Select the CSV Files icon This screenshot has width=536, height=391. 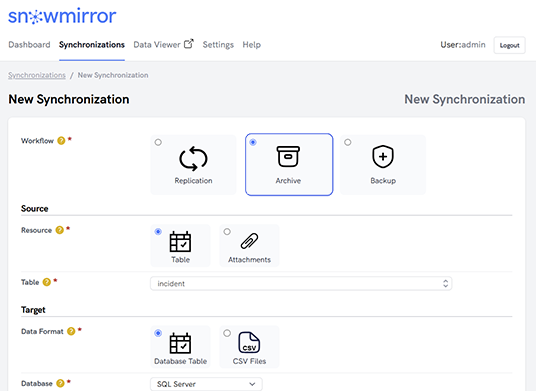click(249, 342)
